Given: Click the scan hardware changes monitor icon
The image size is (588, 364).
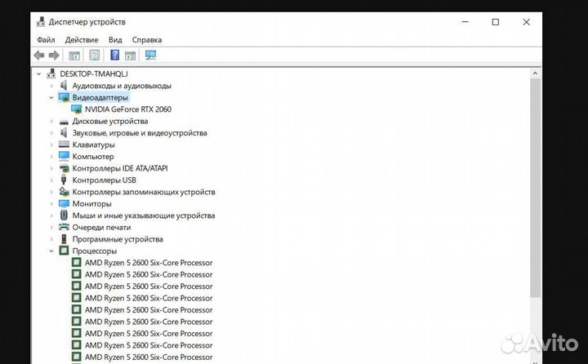Looking at the screenshot, I should (150, 55).
